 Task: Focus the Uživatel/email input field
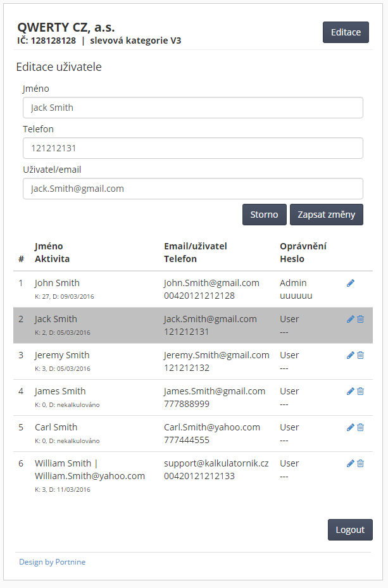[x=192, y=189]
